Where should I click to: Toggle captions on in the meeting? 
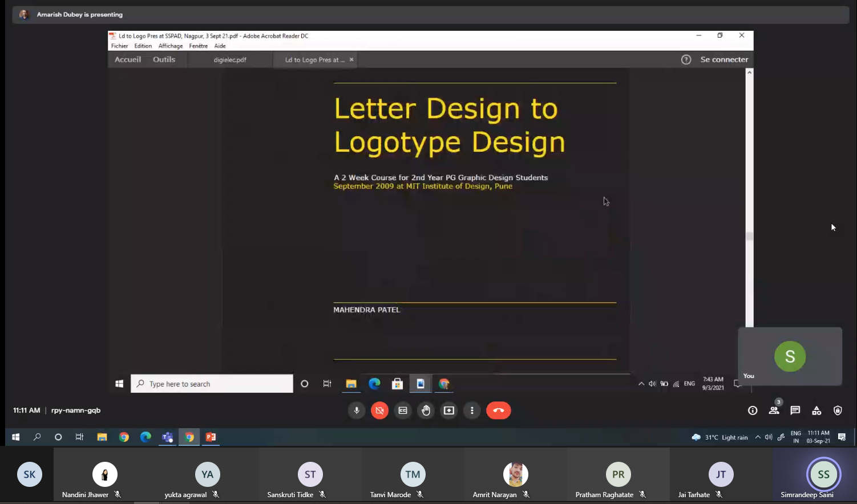click(403, 410)
